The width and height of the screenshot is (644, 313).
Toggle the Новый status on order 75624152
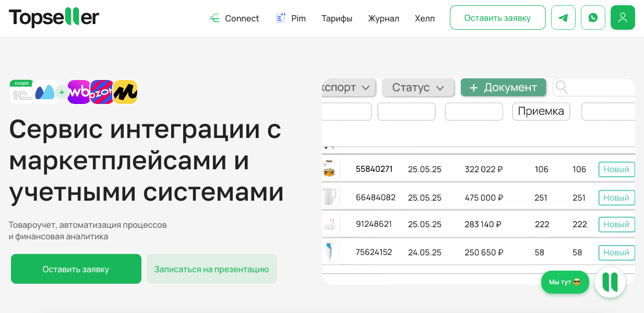[616, 252]
